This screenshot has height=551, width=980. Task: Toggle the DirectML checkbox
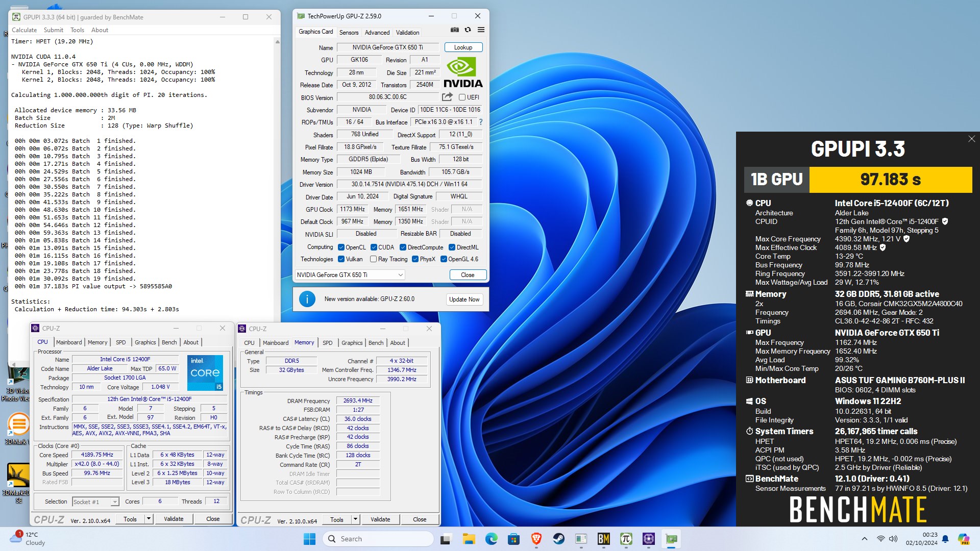click(x=452, y=247)
